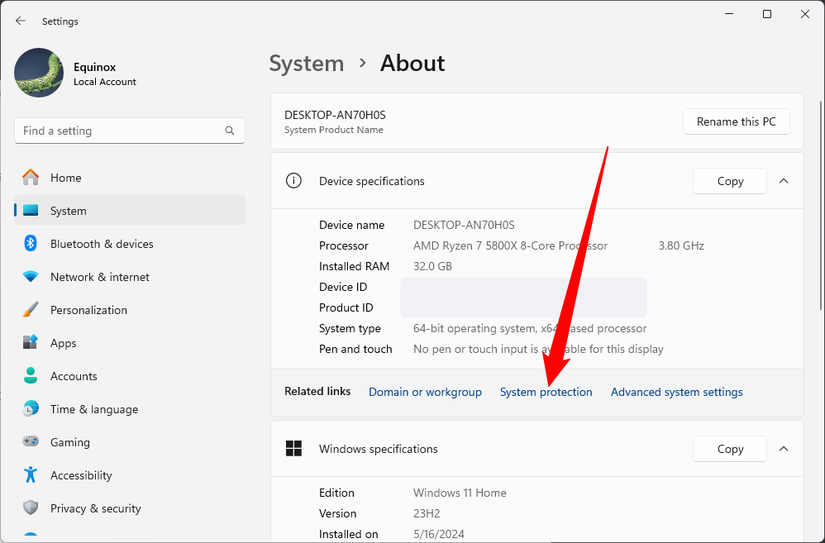Click the 32.0 GB installed RAM value

point(432,266)
